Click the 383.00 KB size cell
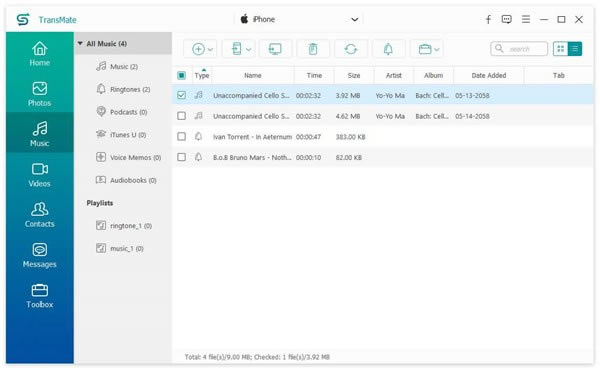 tap(351, 137)
